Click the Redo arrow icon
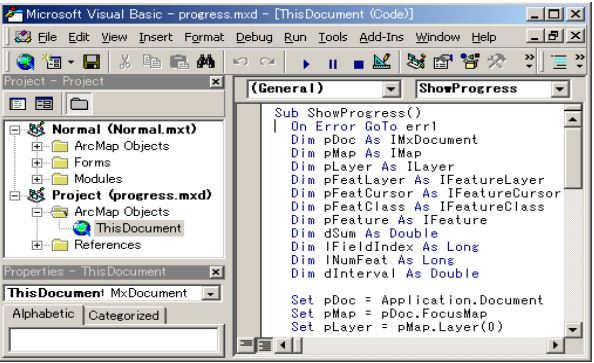This screenshot has height=363, width=594. (267, 62)
